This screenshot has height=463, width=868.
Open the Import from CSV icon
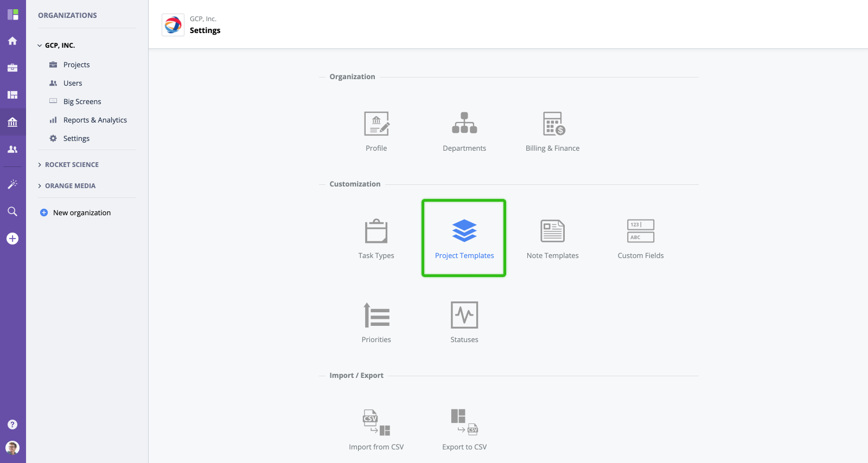[x=376, y=422]
